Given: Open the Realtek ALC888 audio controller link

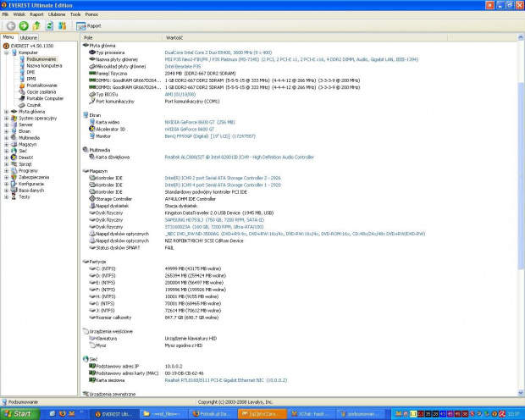Looking at the screenshot, I should coord(240,157).
